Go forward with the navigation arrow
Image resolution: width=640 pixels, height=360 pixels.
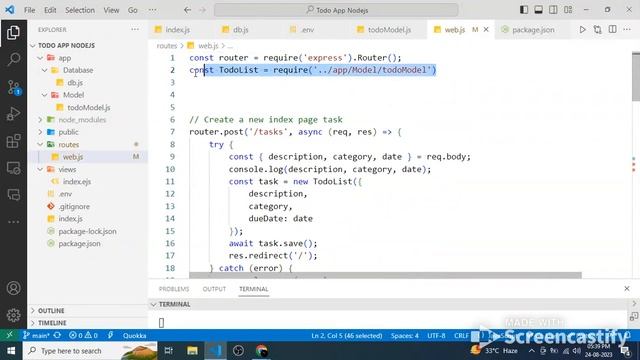(202, 10)
